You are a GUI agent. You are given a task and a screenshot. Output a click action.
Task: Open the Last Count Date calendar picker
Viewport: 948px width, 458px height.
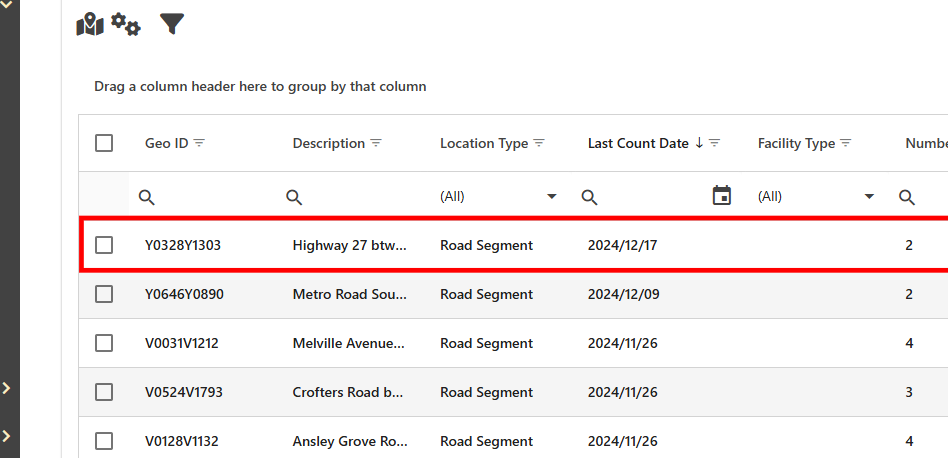tap(722, 196)
